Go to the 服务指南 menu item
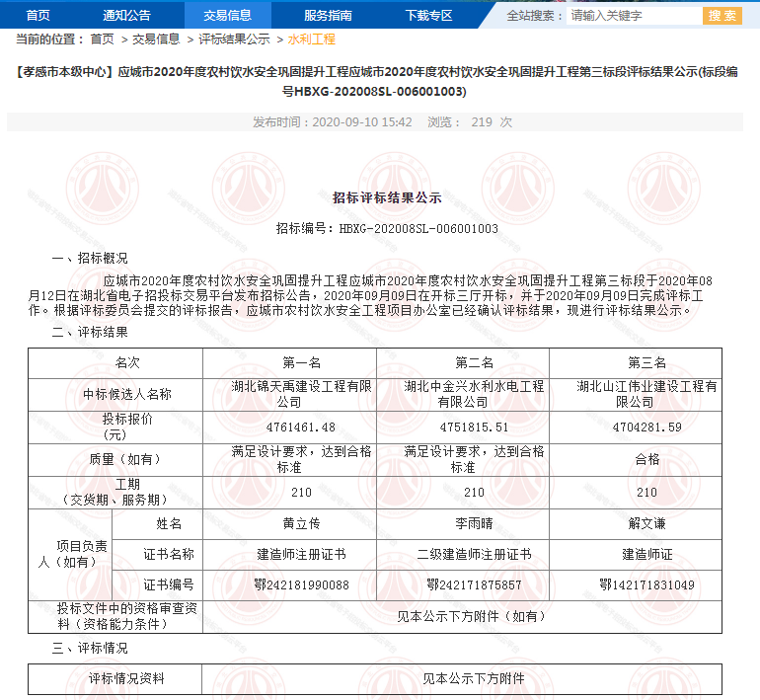This screenshot has width=760, height=700. pyautogui.click(x=328, y=15)
